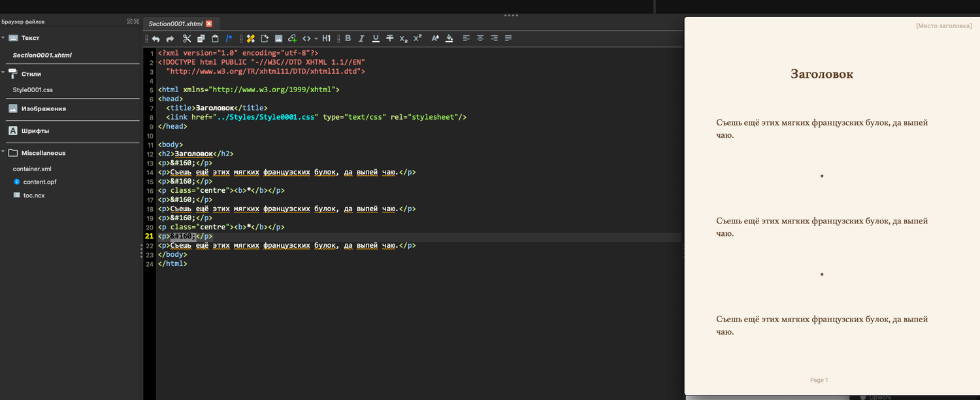The width and height of the screenshot is (980, 400).
Task: Click the panel divider handle left of the editor
Action: pyautogui.click(x=141, y=251)
